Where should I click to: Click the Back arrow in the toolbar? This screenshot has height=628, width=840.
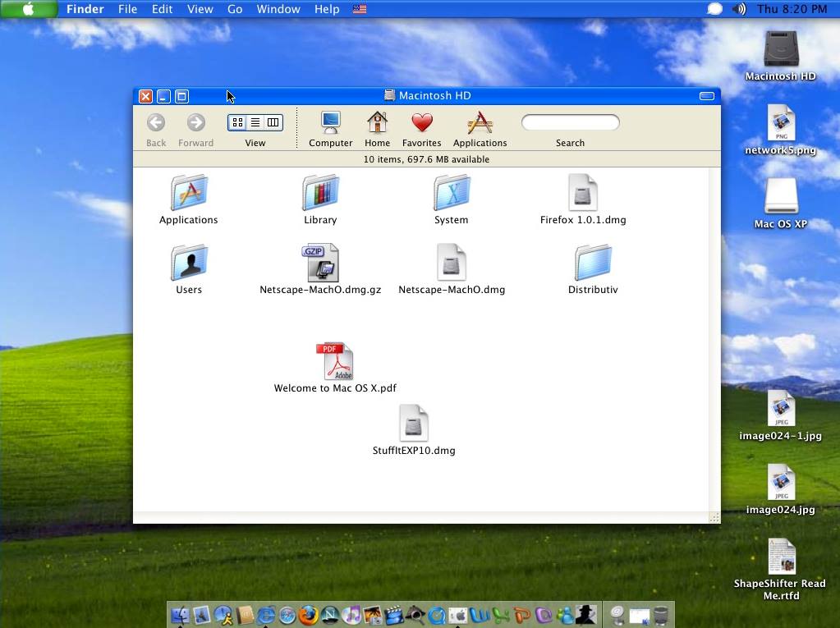pyautogui.click(x=156, y=129)
